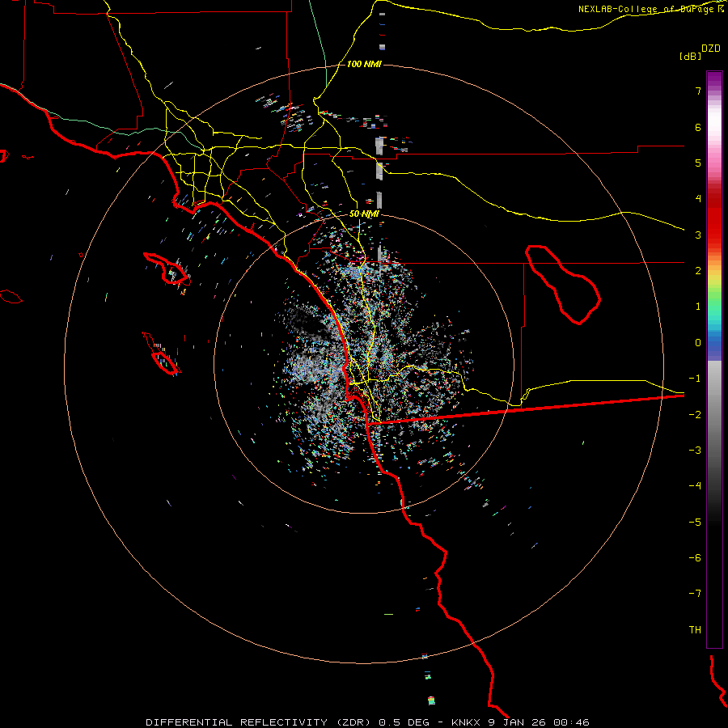
Task: Click the 100 NMI range ring label
Action: pyautogui.click(x=364, y=64)
